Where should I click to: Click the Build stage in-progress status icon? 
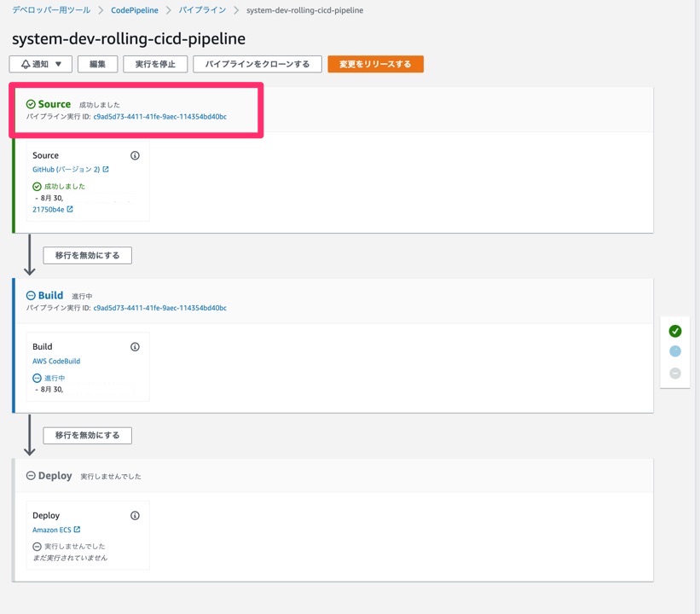click(x=31, y=296)
